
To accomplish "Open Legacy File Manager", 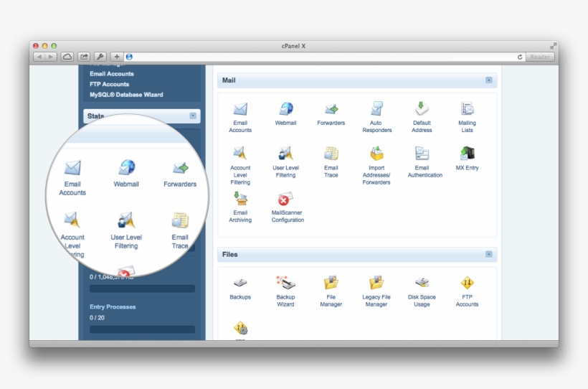I will tap(376, 291).
